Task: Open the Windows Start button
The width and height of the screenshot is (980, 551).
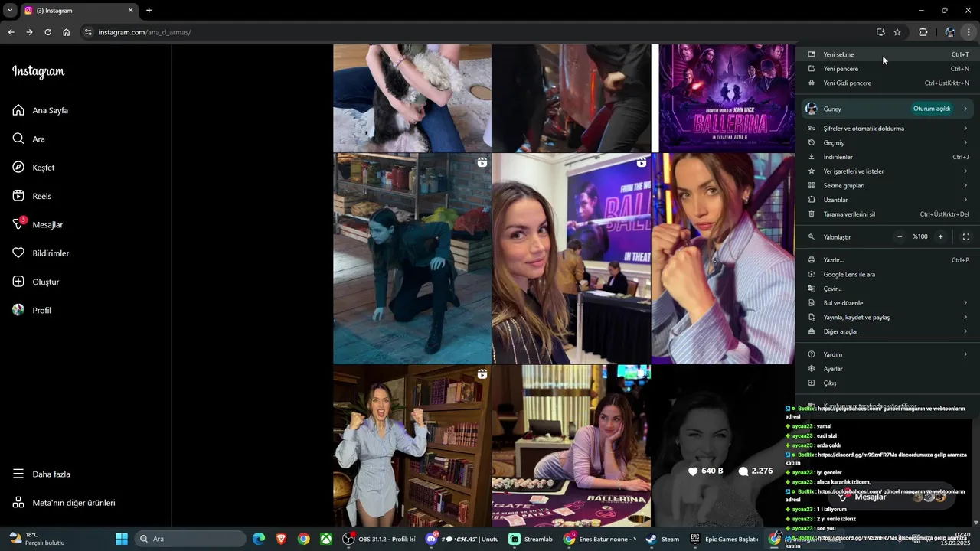Action: [x=122, y=539]
